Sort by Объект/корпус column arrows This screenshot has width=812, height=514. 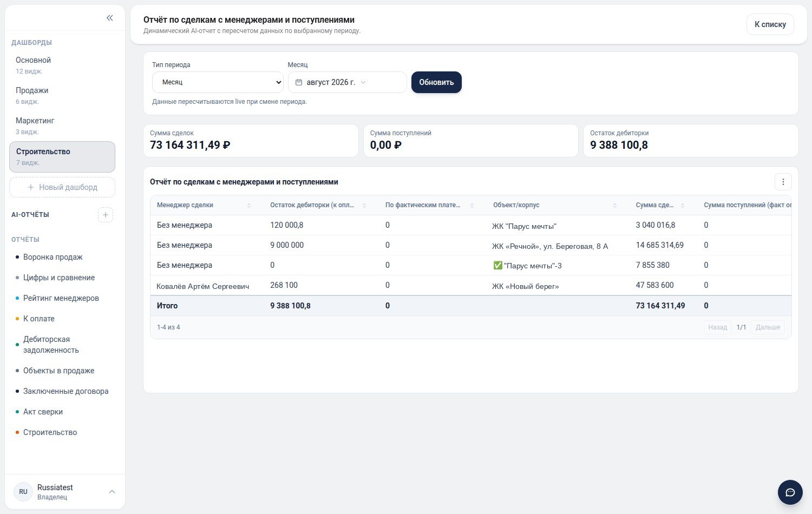pyautogui.click(x=615, y=206)
